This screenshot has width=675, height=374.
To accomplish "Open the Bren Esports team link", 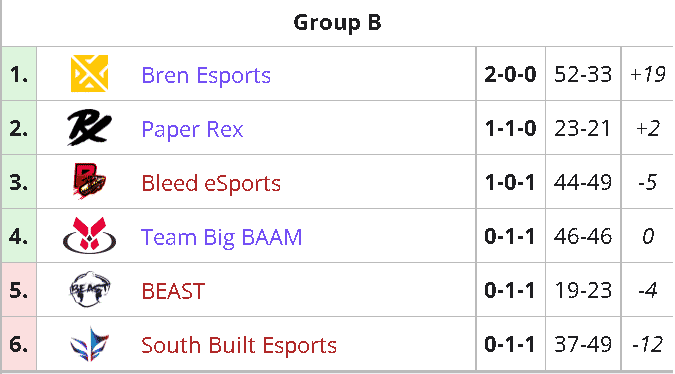I will point(206,75).
